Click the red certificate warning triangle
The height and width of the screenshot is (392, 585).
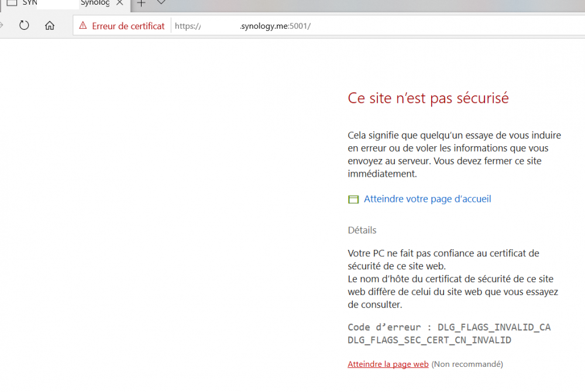(x=82, y=26)
